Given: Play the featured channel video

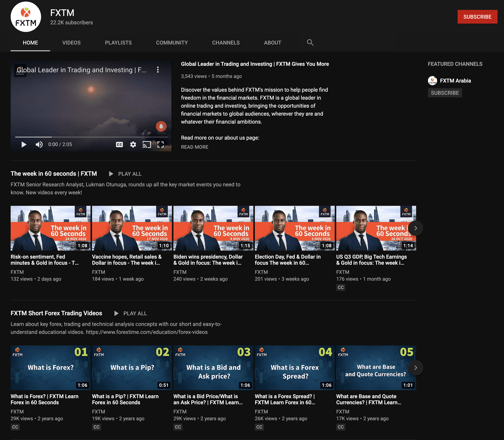Looking at the screenshot, I should [24, 144].
